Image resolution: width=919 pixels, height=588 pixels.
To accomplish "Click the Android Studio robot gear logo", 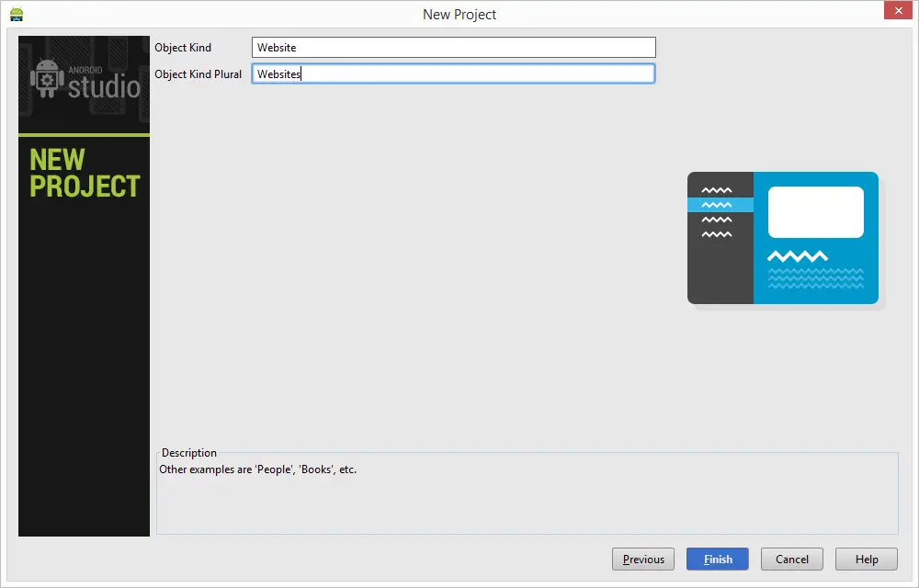I will point(47,80).
